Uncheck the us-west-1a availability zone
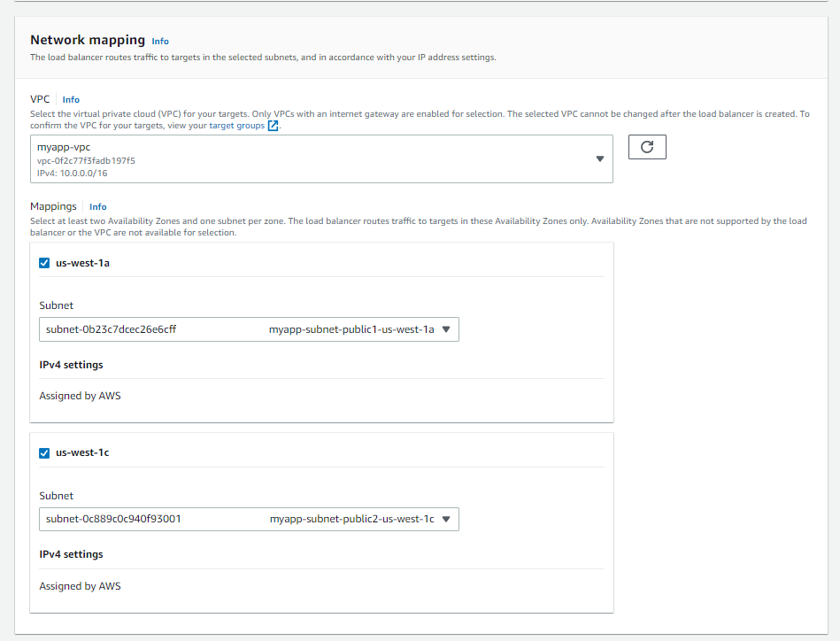The width and height of the screenshot is (840, 641). (44, 263)
